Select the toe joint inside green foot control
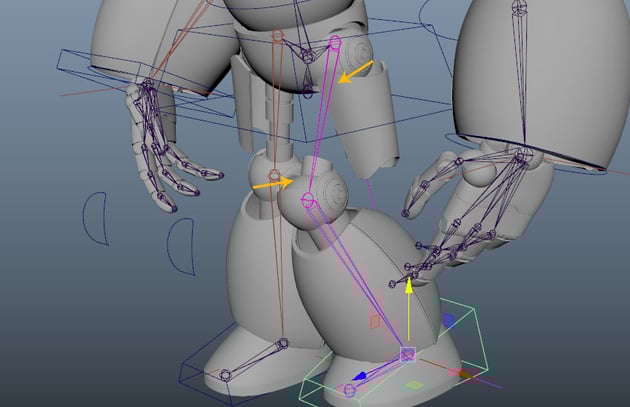Viewport: 630px width, 407px height. point(350,390)
